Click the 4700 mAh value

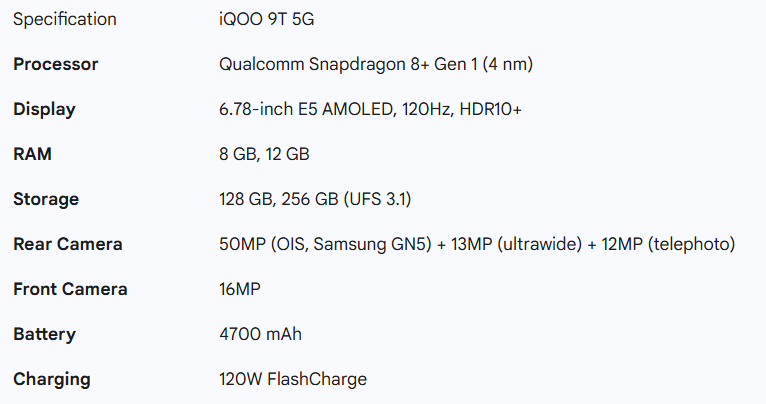(260, 334)
